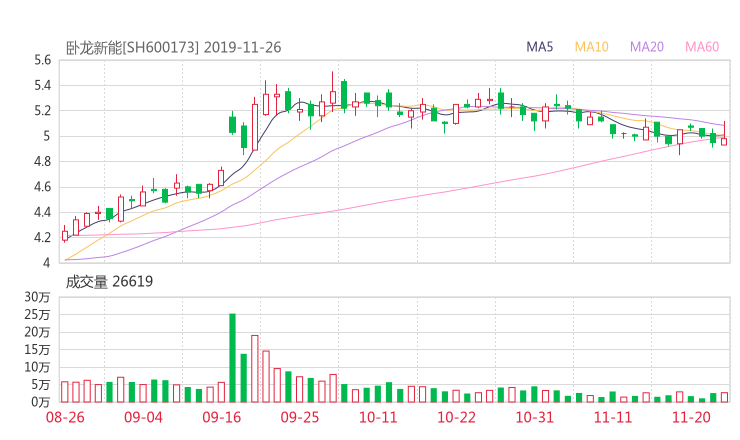Click the MA5 legend label

click(x=539, y=47)
